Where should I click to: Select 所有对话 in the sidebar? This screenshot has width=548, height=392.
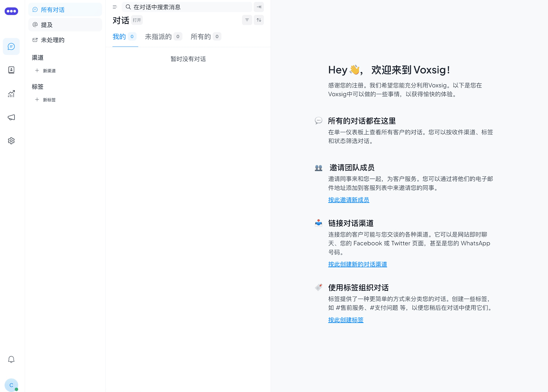click(x=65, y=10)
